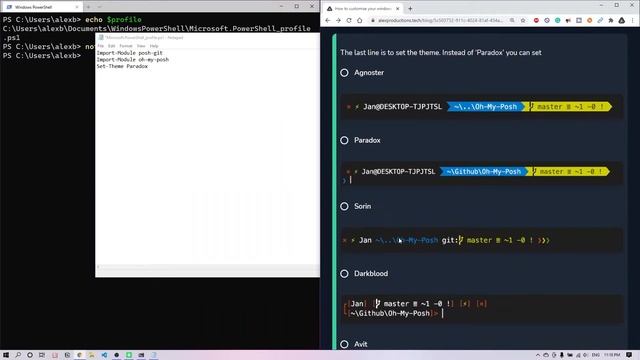Open Notepad Edit menu
The height and width of the screenshot is (360, 640).
tap(111, 46)
